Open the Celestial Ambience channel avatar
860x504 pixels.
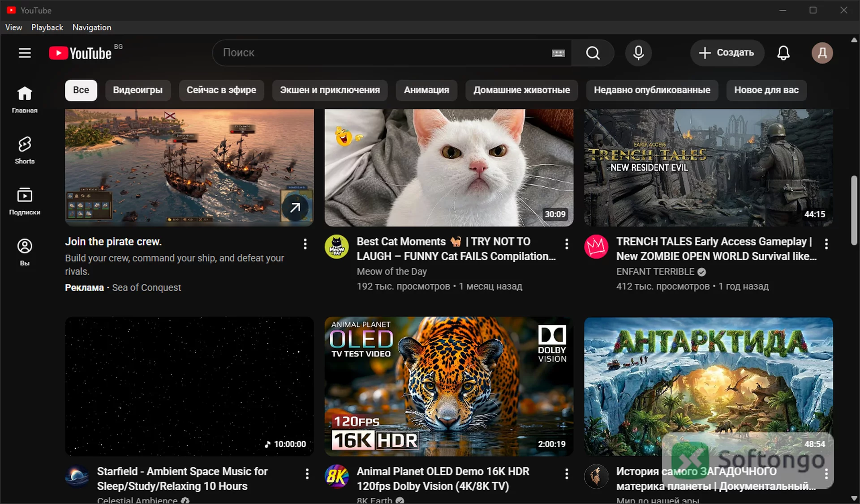tap(77, 476)
